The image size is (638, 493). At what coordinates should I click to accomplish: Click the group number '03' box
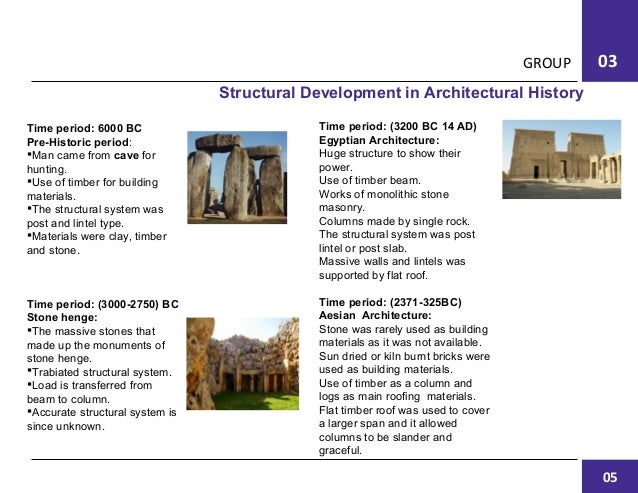[610, 41]
